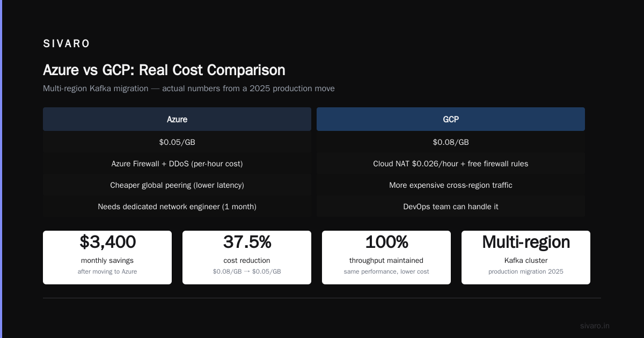Click the 'Kafka cluster' label
The height and width of the screenshot is (338, 644).
tap(526, 261)
